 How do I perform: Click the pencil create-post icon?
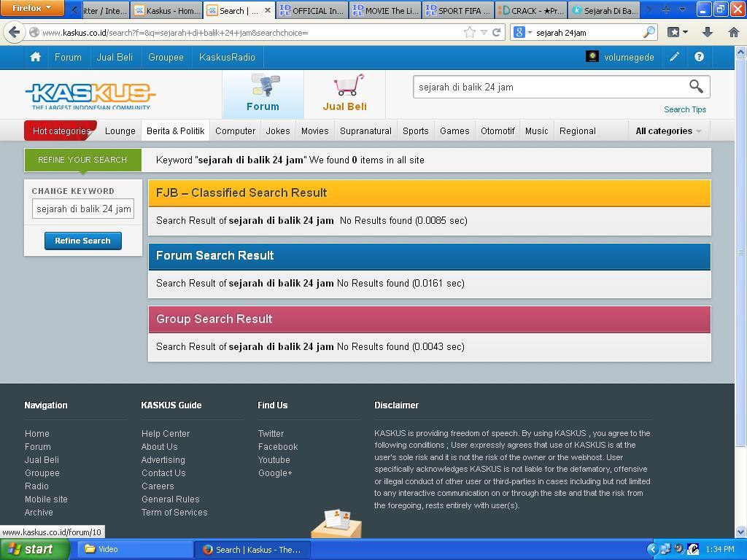[674, 57]
